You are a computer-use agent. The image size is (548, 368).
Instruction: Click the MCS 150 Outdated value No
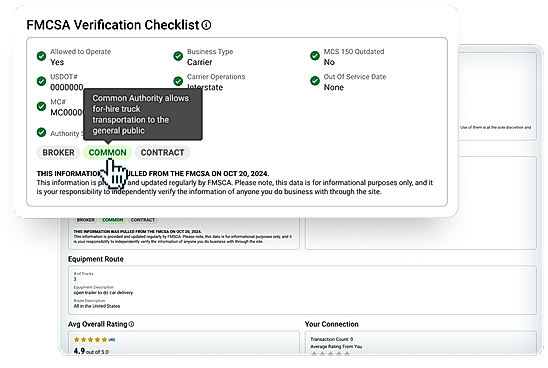point(329,62)
